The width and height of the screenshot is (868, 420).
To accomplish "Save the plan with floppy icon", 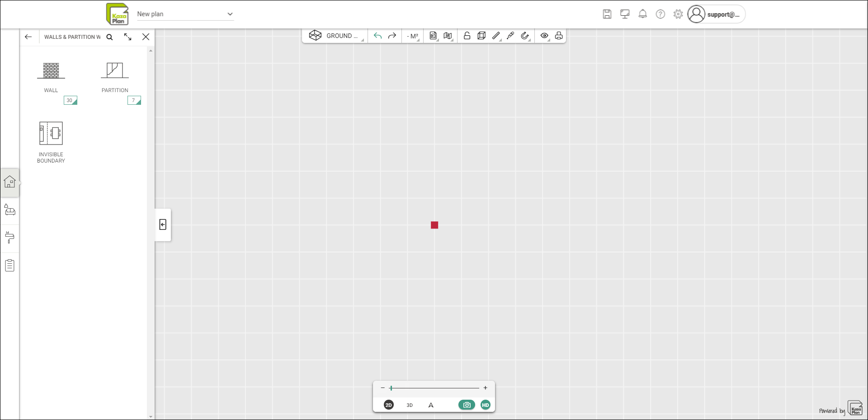I will click(x=607, y=14).
